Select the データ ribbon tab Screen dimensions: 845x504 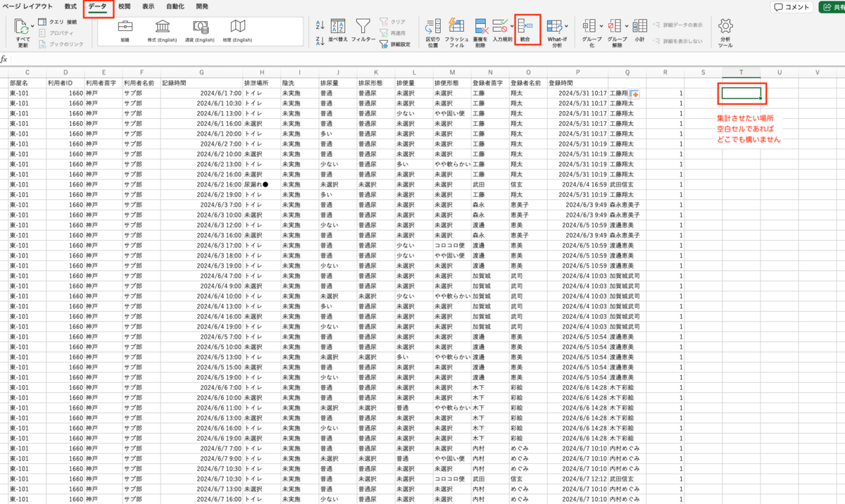[98, 7]
